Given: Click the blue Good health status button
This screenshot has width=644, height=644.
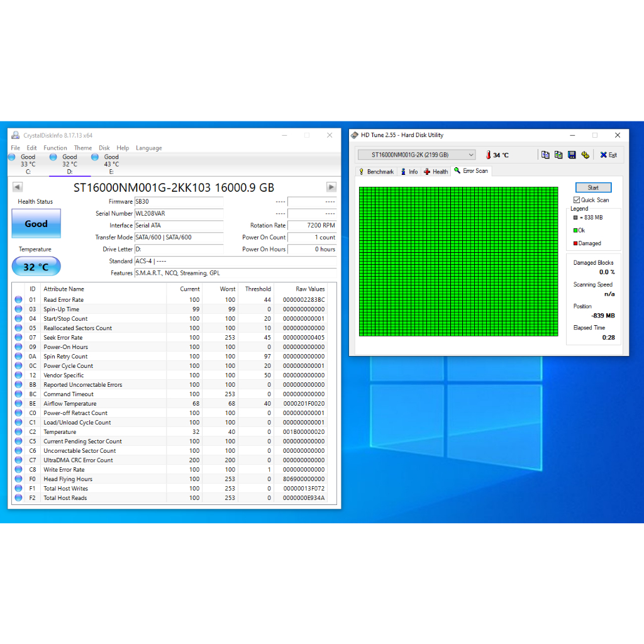Looking at the screenshot, I should 36,223.
